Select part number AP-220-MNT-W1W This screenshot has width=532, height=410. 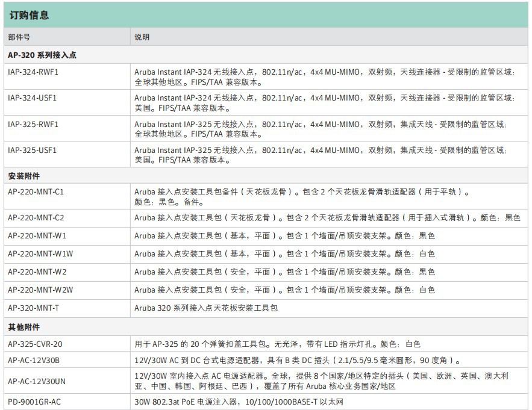click(x=40, y=253)
